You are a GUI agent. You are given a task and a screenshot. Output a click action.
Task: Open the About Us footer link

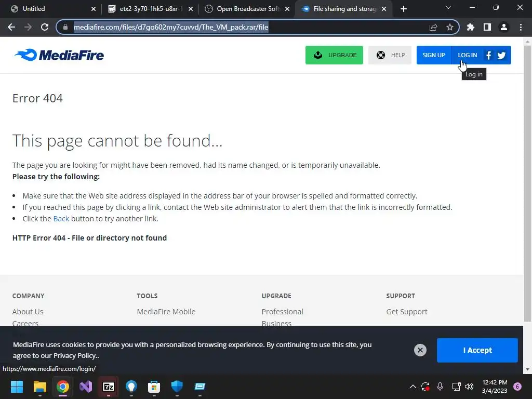28,312
